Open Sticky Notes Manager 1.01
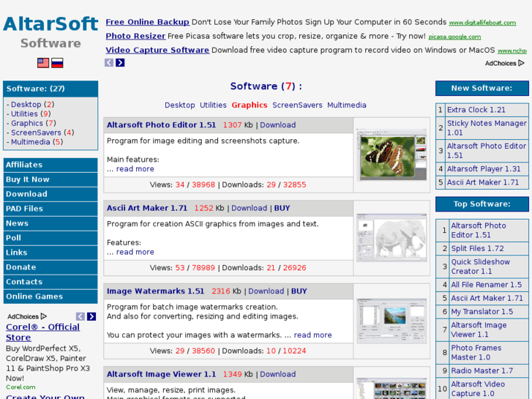Screen dimensions: 532x399 (487, 128)
